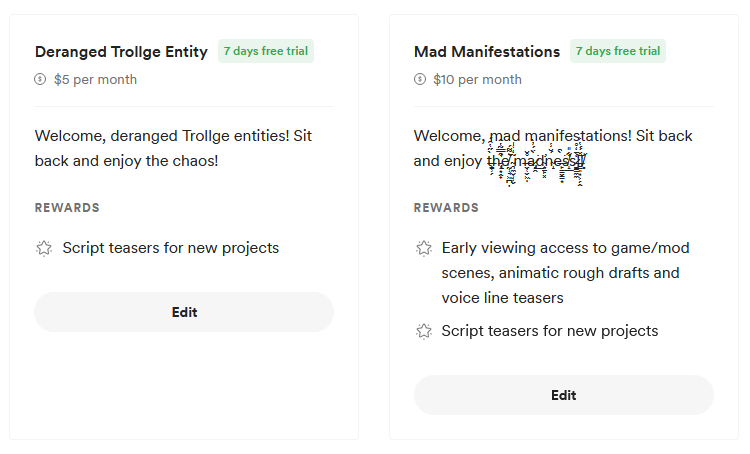Select the Deranged Trollge Entity title

point(121,52)
